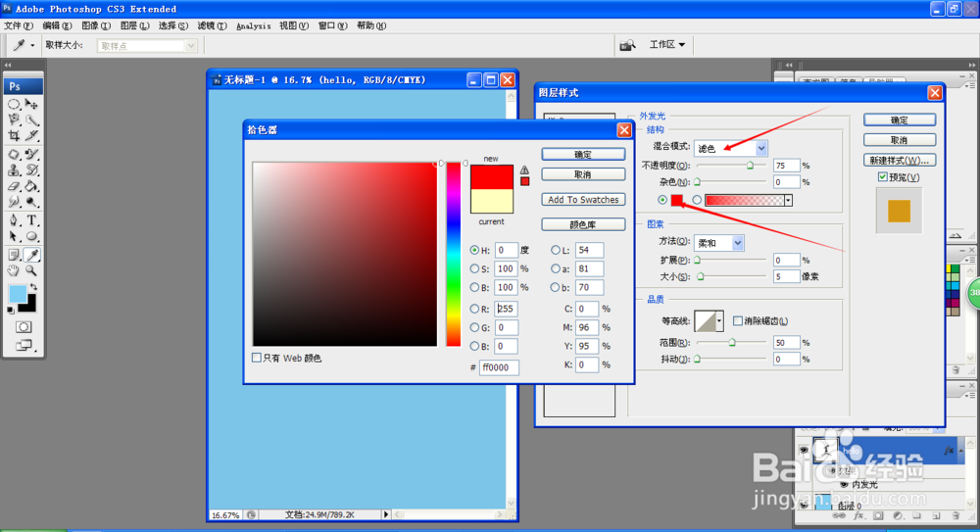Click 取消 in the color picker
Screen dimensions: 980x532
(x=583, y=174)
